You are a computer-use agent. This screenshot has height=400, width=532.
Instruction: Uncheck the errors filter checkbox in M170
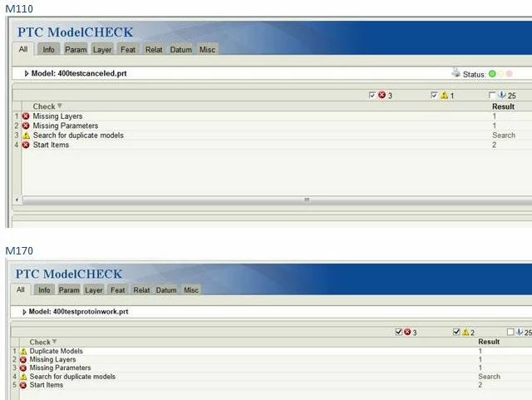399,332
